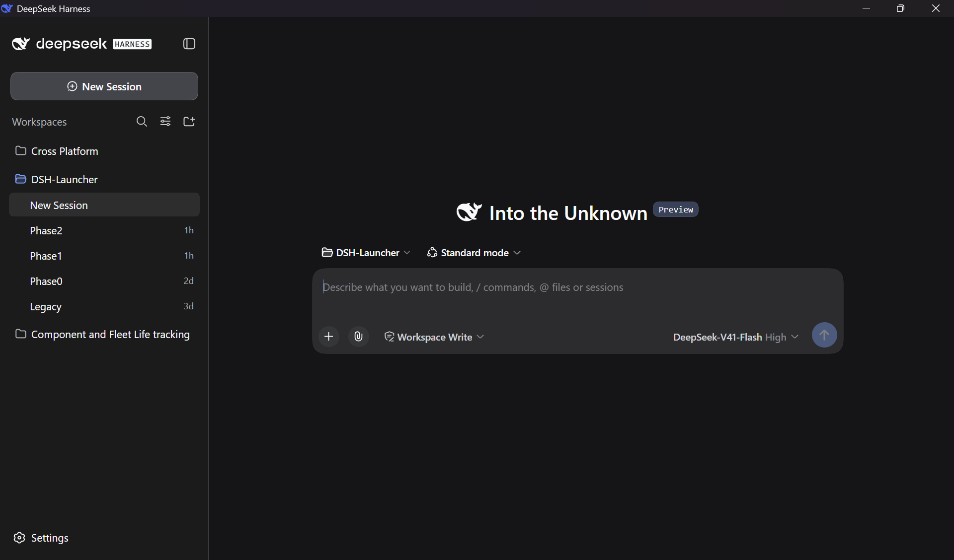Minimize the DeepSeek Harness window
This screenshot has width=954, height=560.
click(867, 8)
